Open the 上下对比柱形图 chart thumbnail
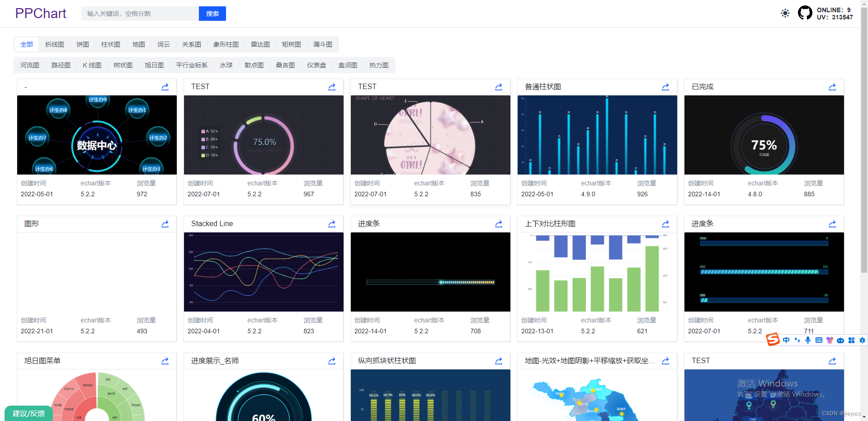Image resolution: width=868 pixels, height=421 pixels. [x=597, y=272]
